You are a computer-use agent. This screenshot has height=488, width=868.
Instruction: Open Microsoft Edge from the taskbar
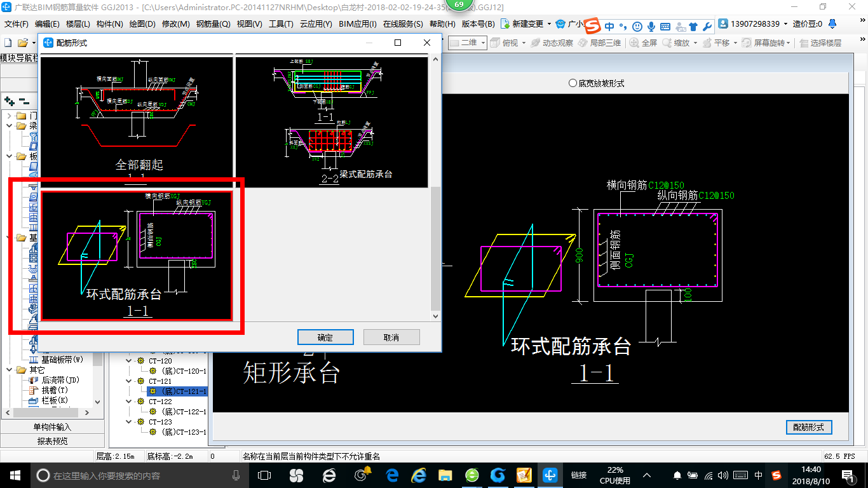point(392,475)
